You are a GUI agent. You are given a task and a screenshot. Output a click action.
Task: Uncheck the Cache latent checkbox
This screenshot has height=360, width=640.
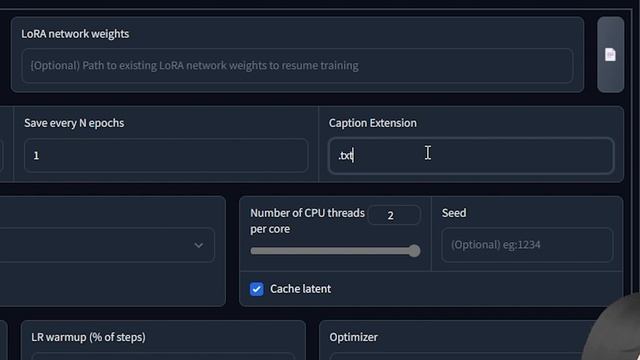pos(257,289)
